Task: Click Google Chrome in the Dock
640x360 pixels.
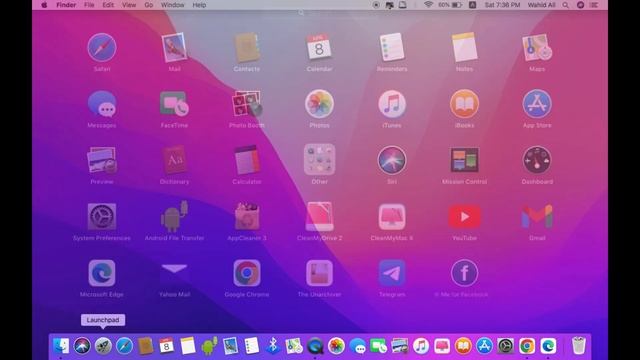Action: pos(527,346)
